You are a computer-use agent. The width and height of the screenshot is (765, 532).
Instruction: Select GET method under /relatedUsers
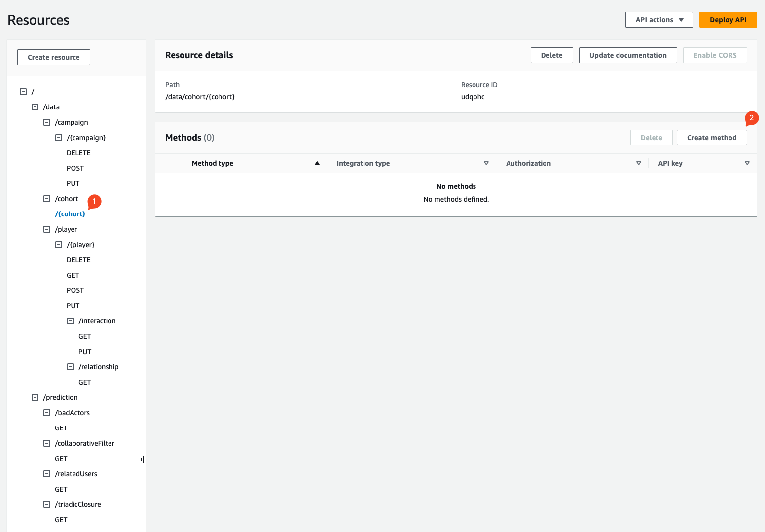click(61, 489)
